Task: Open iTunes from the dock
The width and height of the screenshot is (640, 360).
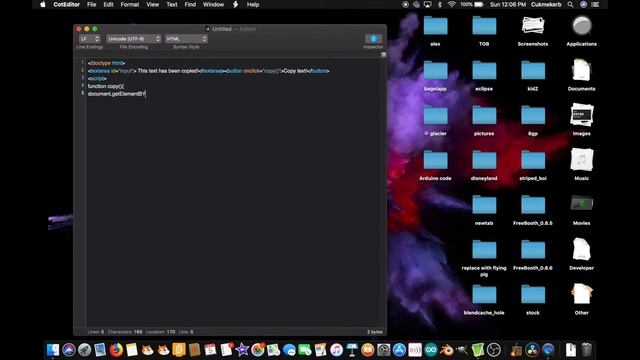Action: point(336,350)
